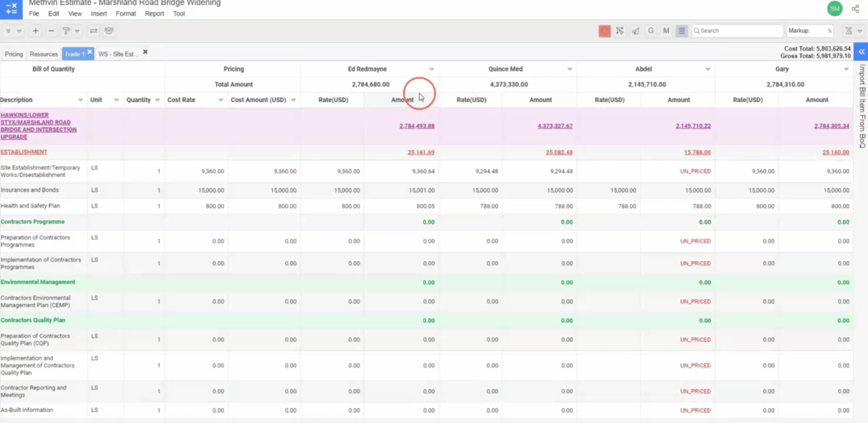Click the ESTABLISHMENT section link
868x423 pixels.
pyautogui.click(x=24, y=152)
